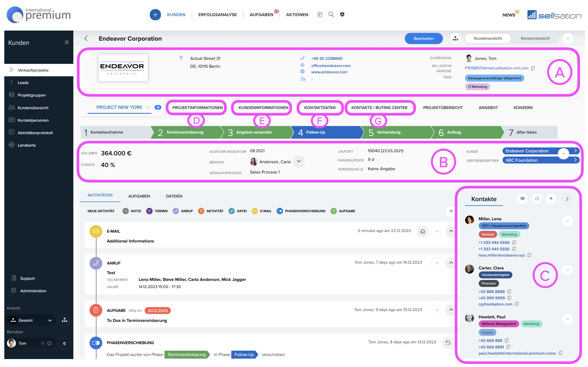Toggle the Kunden sidebar hamburger menu
Screen dimensions: 588x367
[67, 42]
